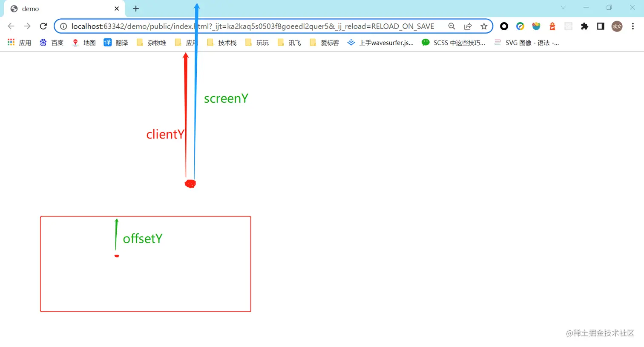
Task: Open the 应用 apps shortcut
Action: click(x=19, y=43)
